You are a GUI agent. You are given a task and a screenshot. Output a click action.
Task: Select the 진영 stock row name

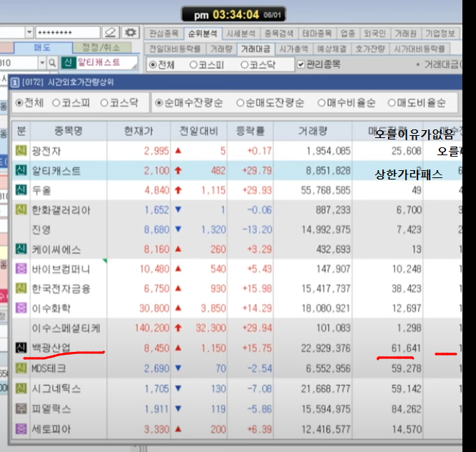[x=42, y=230]
